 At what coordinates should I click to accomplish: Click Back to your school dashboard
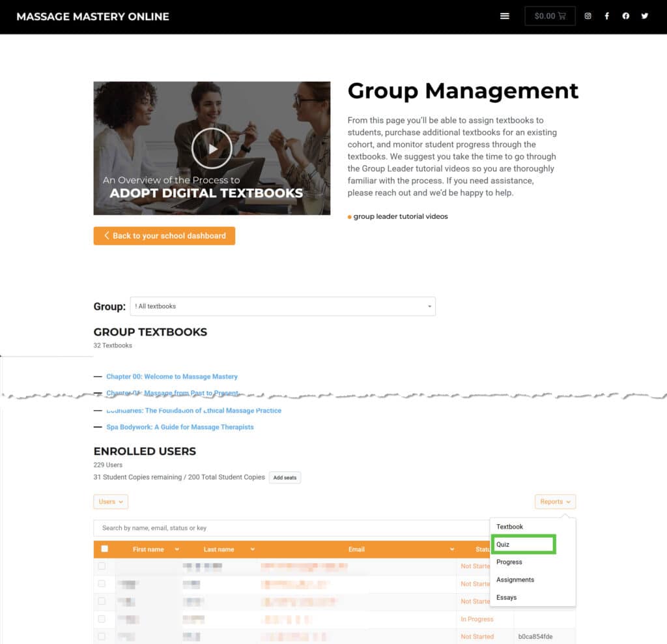pos(164,236)
